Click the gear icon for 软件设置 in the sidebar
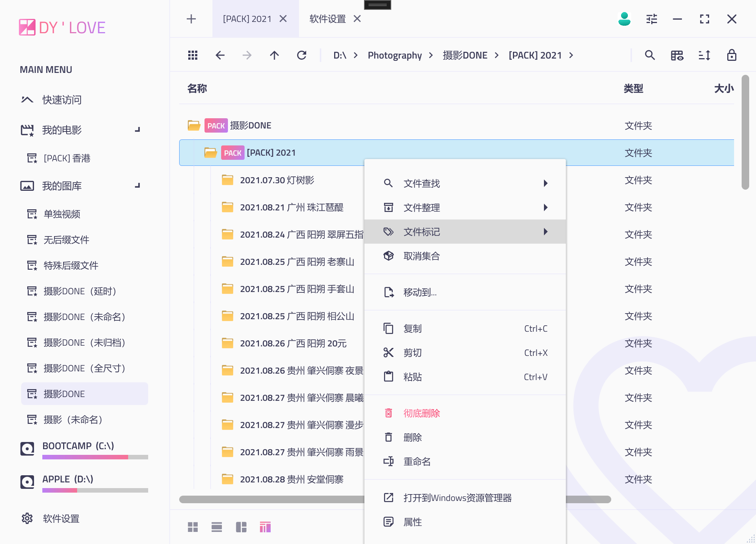This screenshot has width=756, height=544. (x=27, y=518)
